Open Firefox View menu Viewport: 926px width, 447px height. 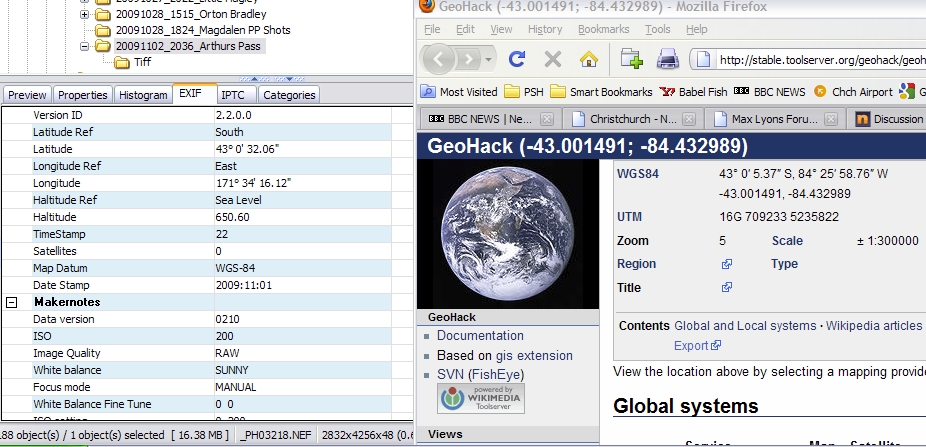pyautogui.click(x=501, y=29)
